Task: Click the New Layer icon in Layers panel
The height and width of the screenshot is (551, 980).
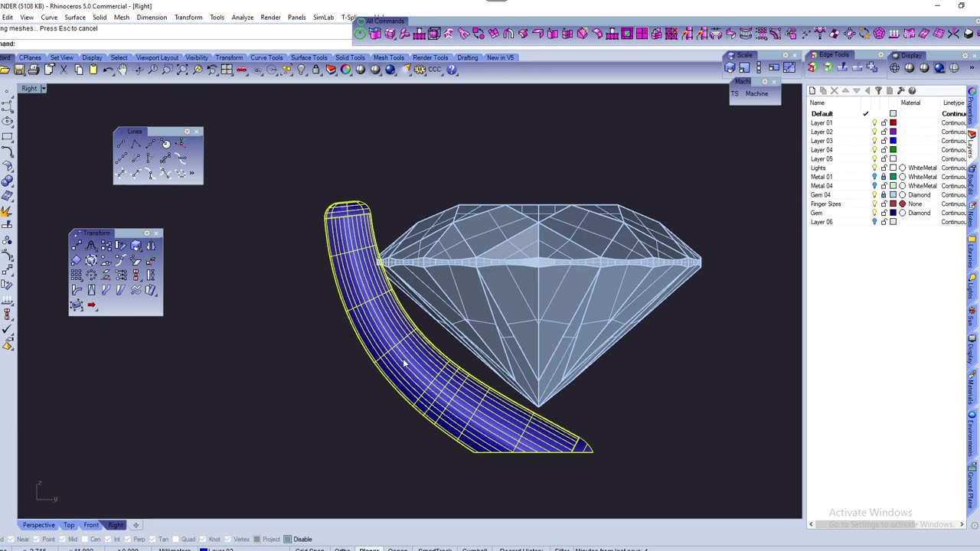Action: click(x=812, y=90)
